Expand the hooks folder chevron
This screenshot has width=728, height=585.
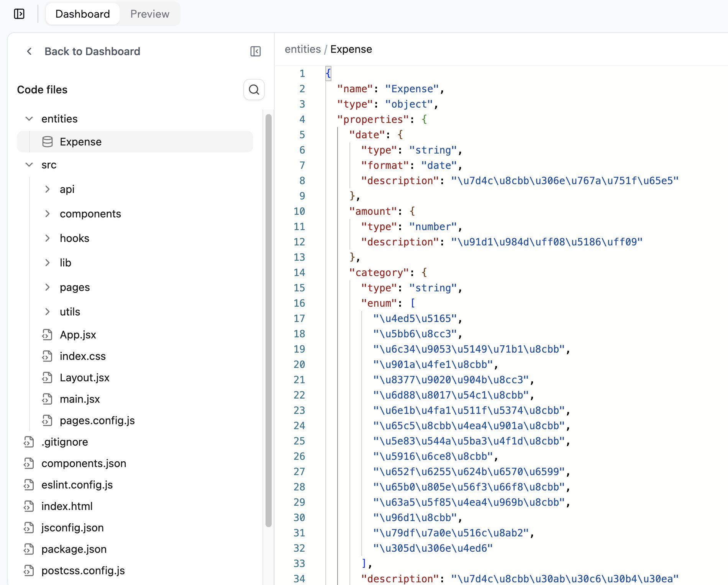point(48,238)
